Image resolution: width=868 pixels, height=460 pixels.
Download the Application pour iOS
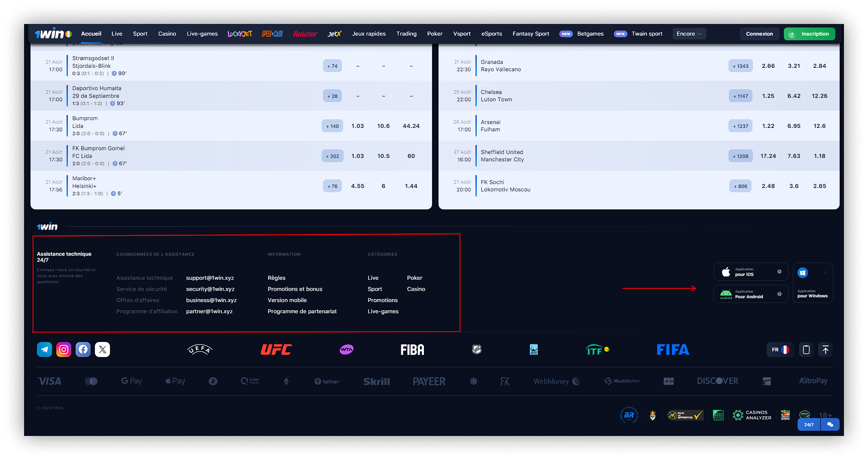point(750,272)
